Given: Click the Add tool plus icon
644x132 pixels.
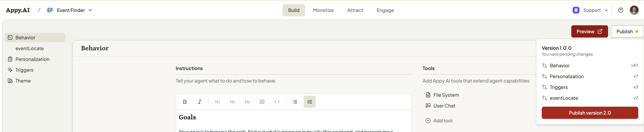Looking at the screenshot, I should click(x=428, y=120).
